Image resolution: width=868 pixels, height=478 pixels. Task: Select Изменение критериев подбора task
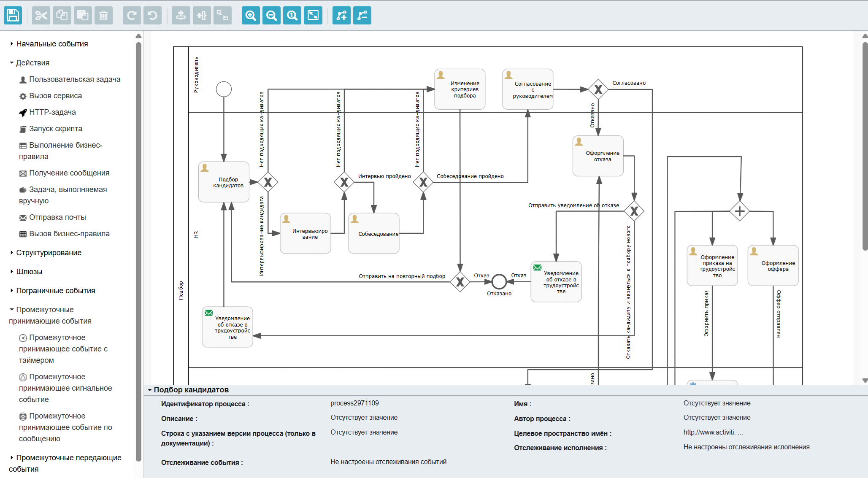[460, 89]
